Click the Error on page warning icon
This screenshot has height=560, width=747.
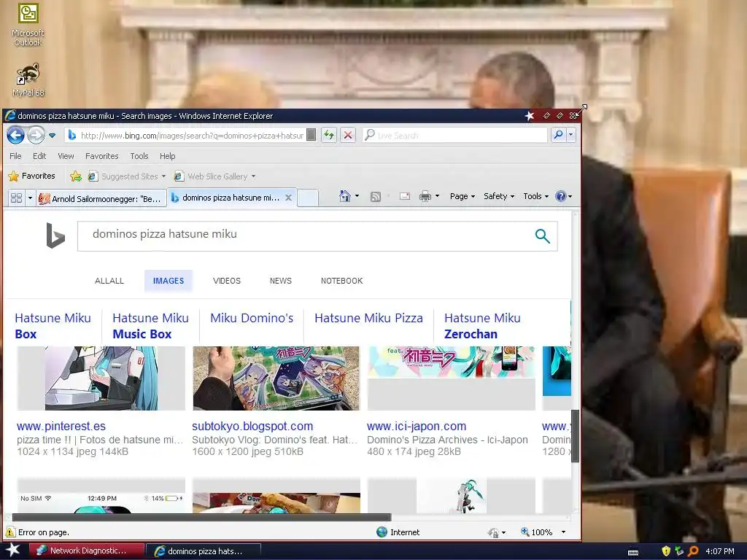tap(10, 532)
